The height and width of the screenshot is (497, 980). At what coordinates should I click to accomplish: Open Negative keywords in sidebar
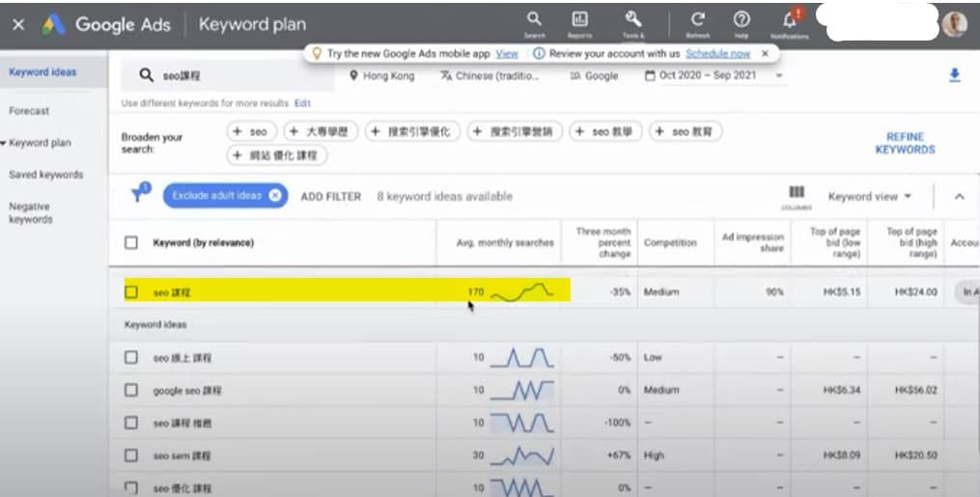[x=30, y=213]
